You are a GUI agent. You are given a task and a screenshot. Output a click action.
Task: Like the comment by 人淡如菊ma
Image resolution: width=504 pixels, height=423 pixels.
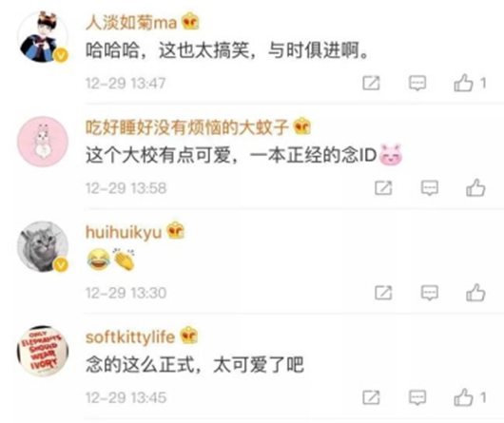tap(463, 84)
